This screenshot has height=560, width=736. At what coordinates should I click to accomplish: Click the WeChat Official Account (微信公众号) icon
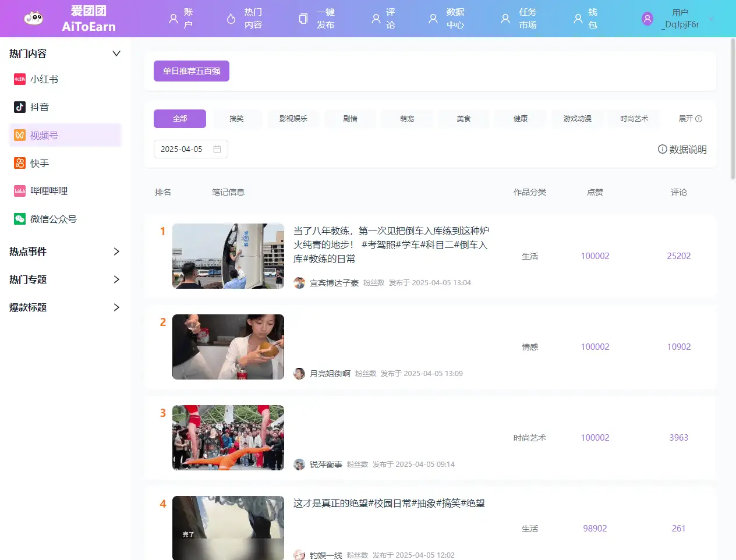(20, 219)
